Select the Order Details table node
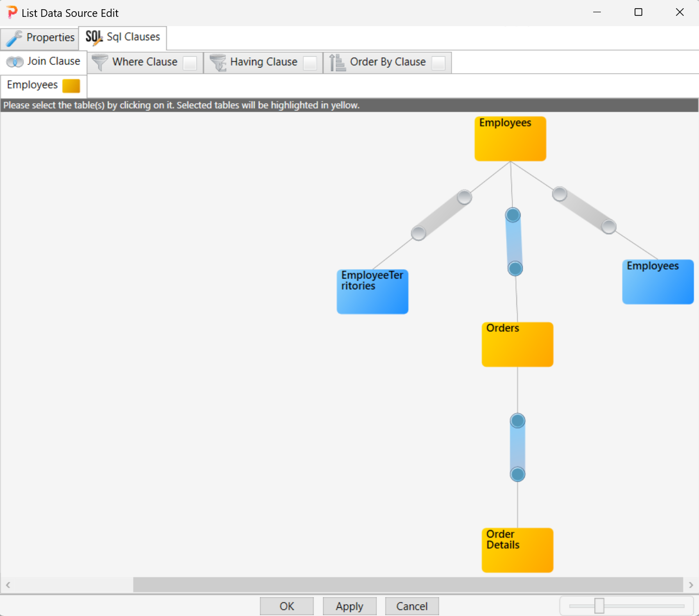Screen dimensions: 699x616 pos(517,550)
